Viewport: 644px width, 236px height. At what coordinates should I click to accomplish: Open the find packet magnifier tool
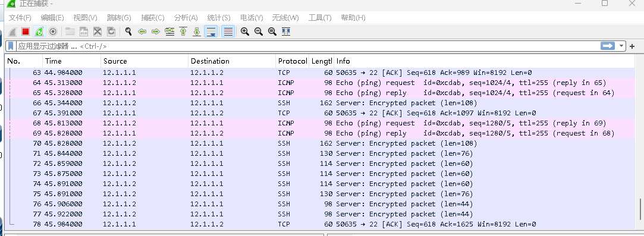tap(128, 32)
